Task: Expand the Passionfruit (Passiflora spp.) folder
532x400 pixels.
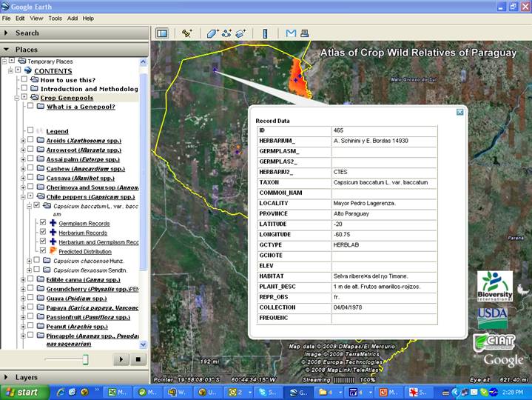Action: coord(23,318)
